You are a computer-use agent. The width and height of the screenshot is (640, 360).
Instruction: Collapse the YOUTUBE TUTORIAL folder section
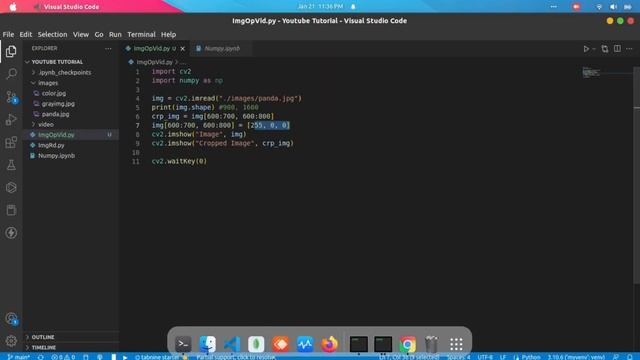point(71,62)
